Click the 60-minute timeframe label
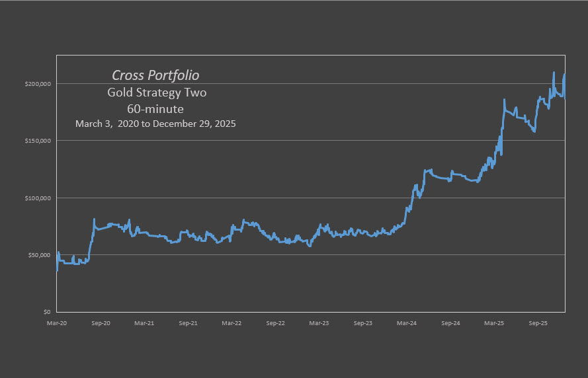The height and width of the screenshot is (378, 588). 156,108
